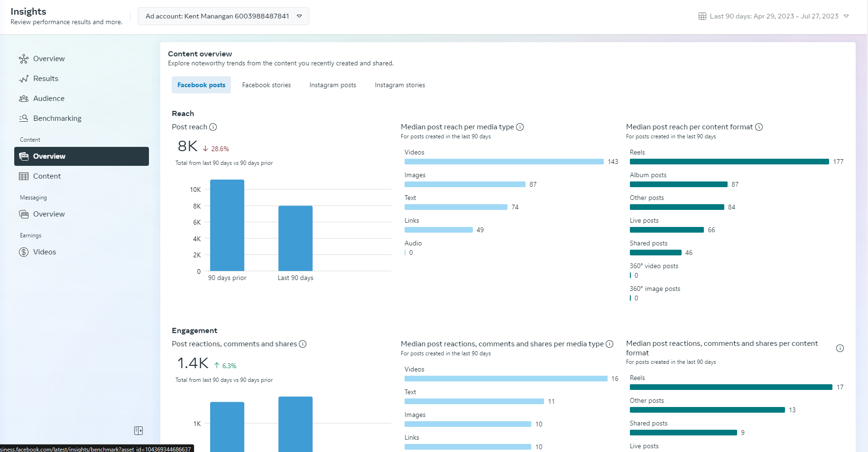Show info for Post reactions, comments and shares
This screenshot has height=452, width=868.
point(303,344)
